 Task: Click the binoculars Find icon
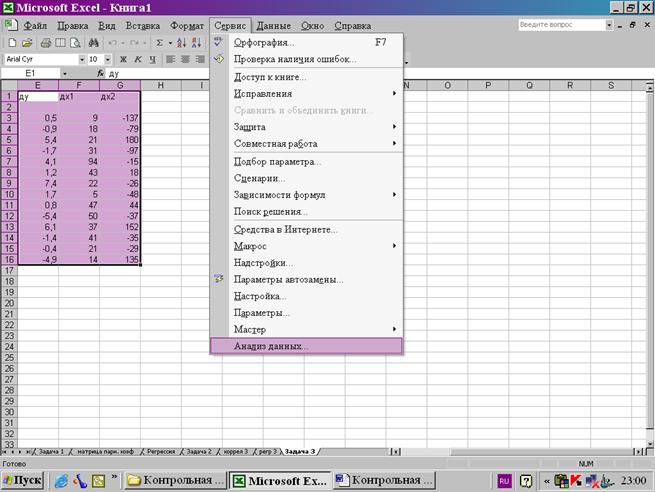click(x=94, y=43)
